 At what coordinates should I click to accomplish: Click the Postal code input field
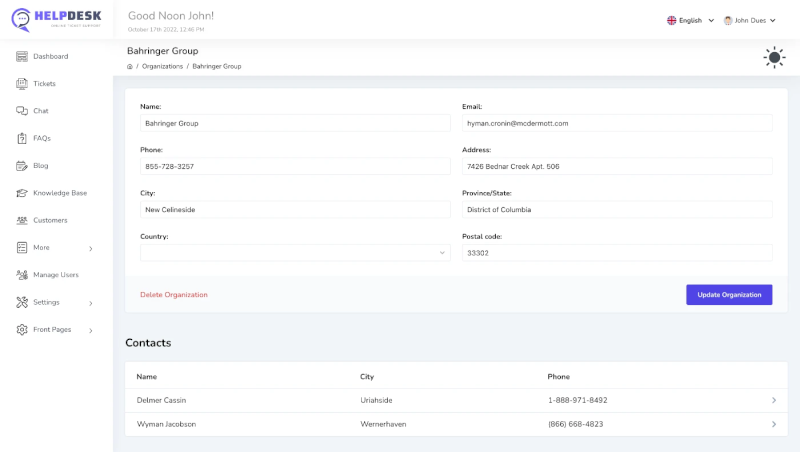[617, 253]
